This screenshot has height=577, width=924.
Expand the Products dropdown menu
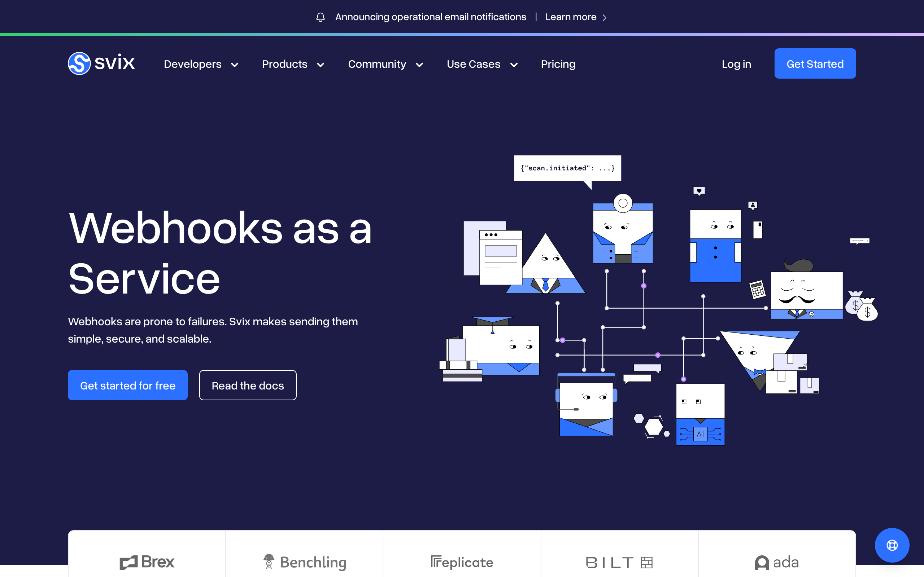(x=293, y=64)
